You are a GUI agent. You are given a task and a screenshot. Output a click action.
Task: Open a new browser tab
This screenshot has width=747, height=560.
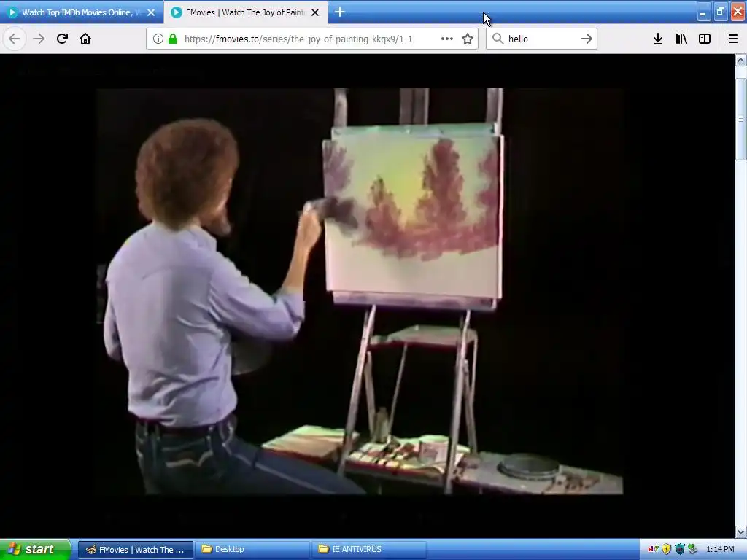[340, 12]
